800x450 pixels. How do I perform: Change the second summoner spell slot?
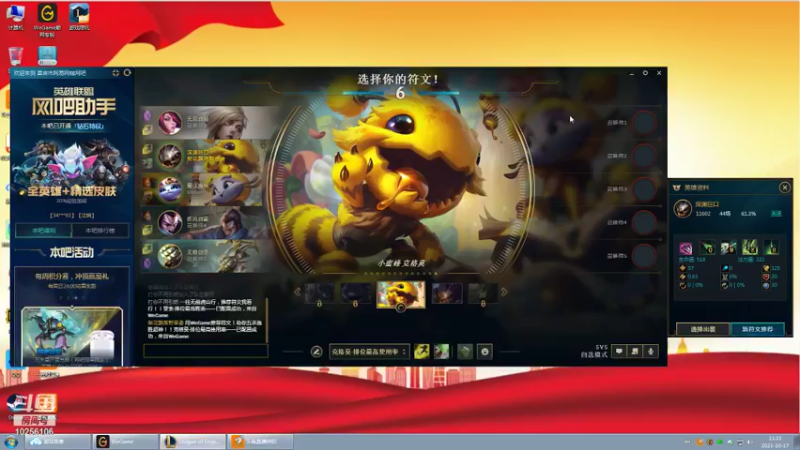(441, 352)
